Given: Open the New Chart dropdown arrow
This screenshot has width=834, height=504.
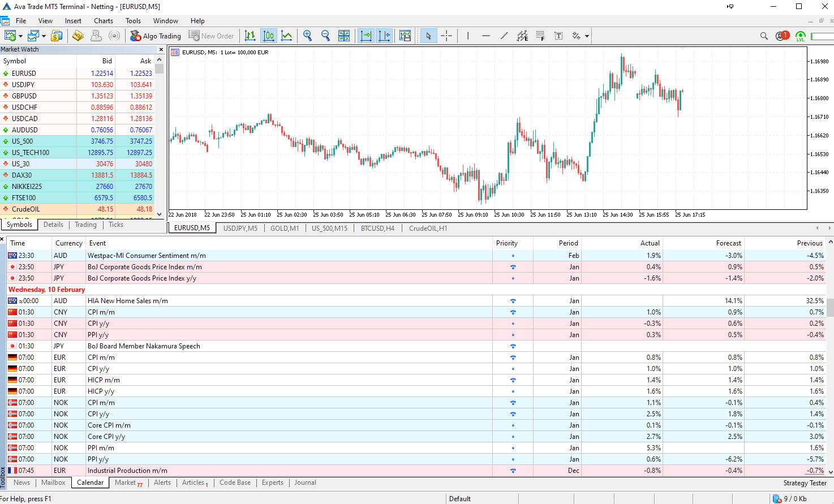Looking at the screenshot, I should coord(19,35).
